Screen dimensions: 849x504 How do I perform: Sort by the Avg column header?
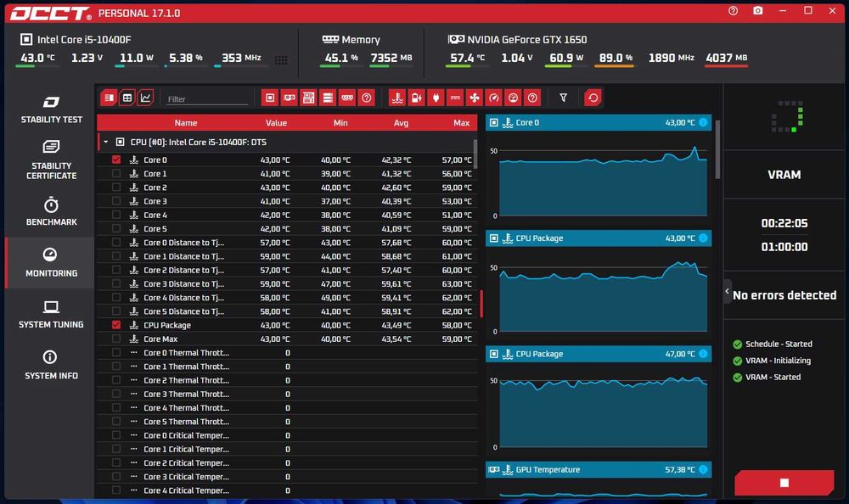[402, 123]
